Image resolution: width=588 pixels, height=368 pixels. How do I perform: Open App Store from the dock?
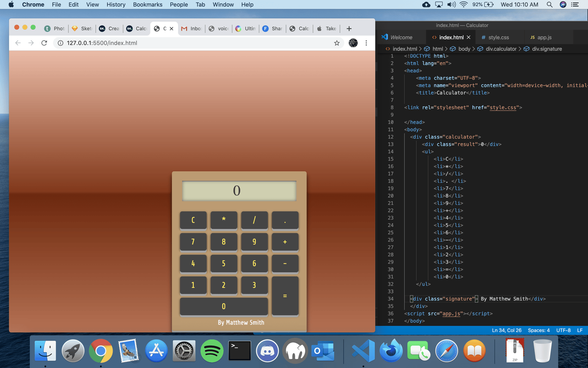coord(156,351)
